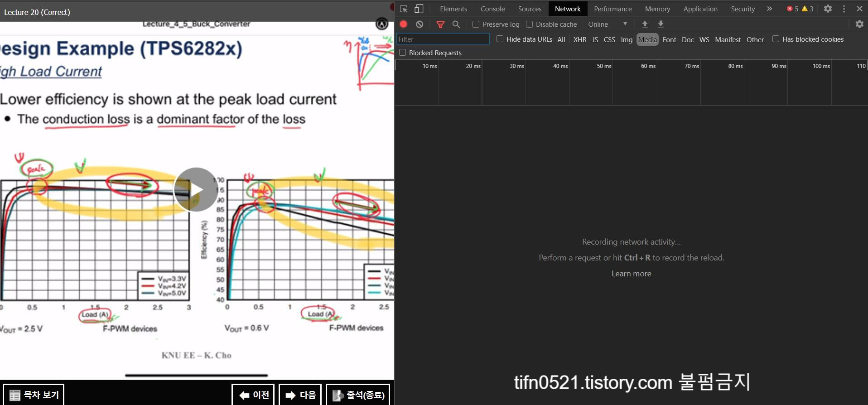This screenshot has height=405, width=868.
Task: Click the 100 ms timeline marker
Action: 821,66
